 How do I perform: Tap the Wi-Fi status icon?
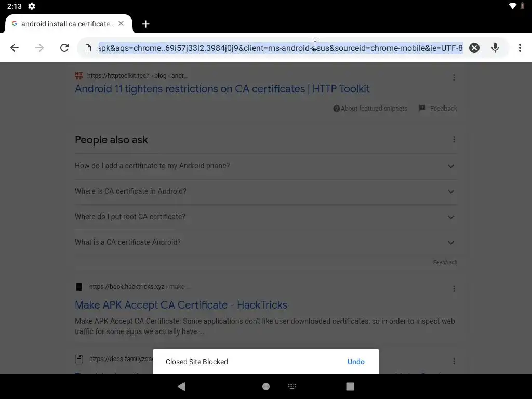tap(513, 6)
